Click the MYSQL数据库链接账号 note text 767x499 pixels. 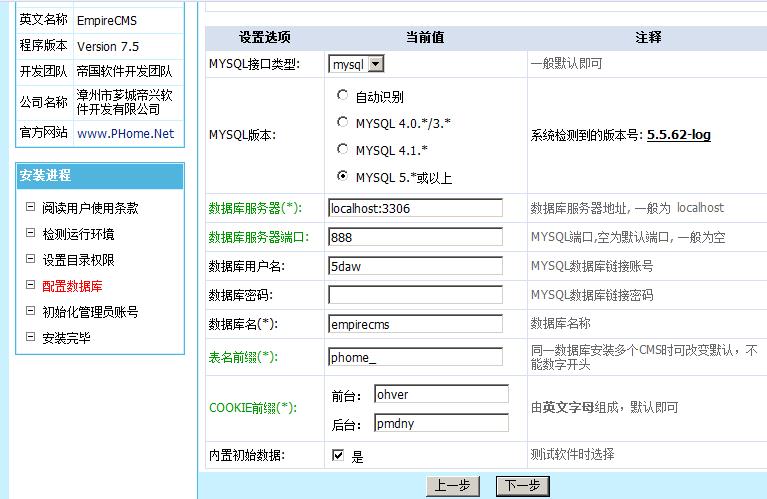pos(592,266)
